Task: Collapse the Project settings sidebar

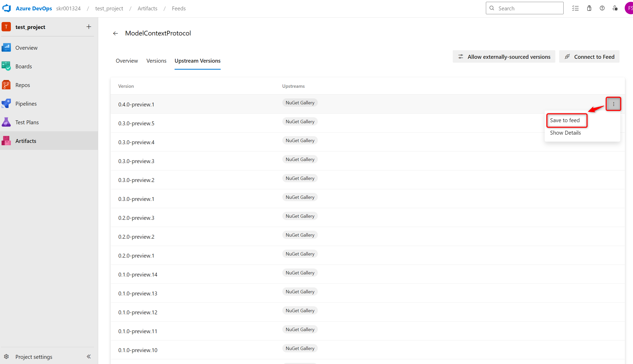Action: pyautogui.click(x=89, y=356)
